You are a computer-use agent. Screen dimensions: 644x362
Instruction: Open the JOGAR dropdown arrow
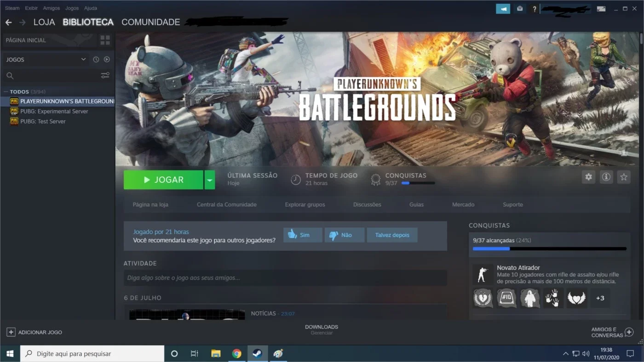tap(210, 180)
